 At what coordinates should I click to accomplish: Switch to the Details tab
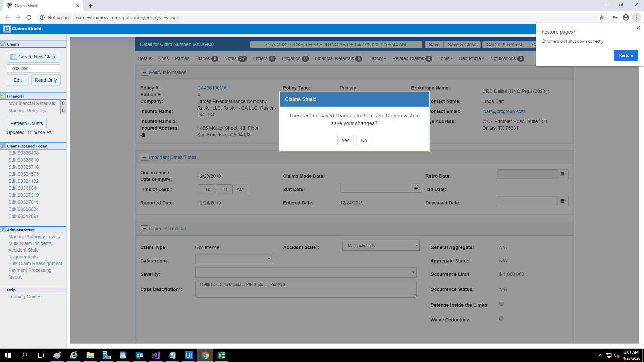(x=145, y=58)
